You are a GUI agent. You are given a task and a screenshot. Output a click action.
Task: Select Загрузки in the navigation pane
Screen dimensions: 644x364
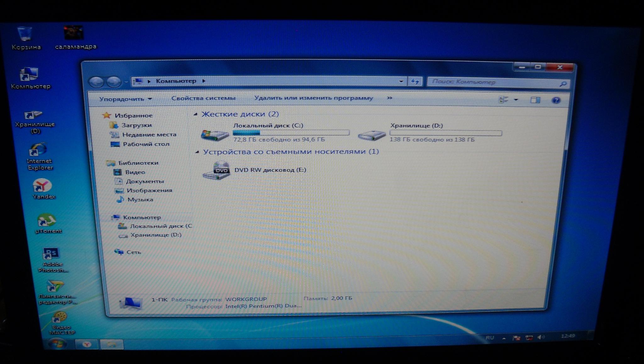coord(136,125)
